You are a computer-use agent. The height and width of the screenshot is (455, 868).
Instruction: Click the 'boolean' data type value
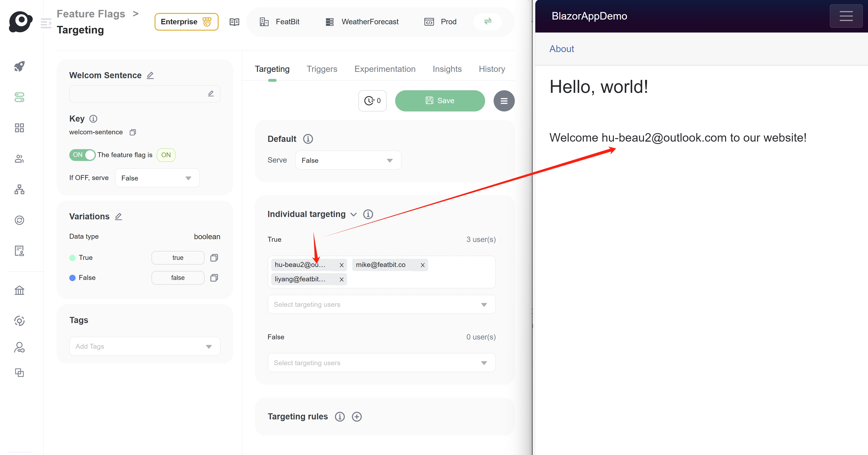[207, 237]
